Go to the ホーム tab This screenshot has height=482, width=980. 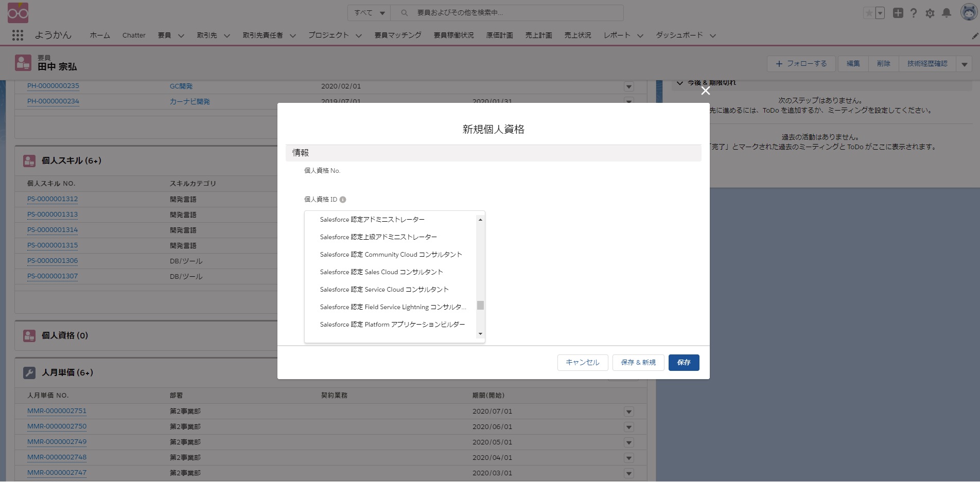coord(100,35)
